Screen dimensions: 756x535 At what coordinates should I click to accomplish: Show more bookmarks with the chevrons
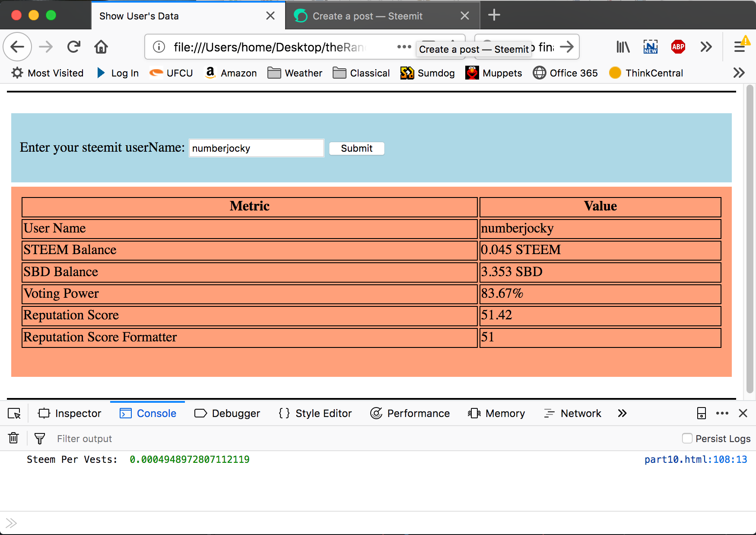739,73
